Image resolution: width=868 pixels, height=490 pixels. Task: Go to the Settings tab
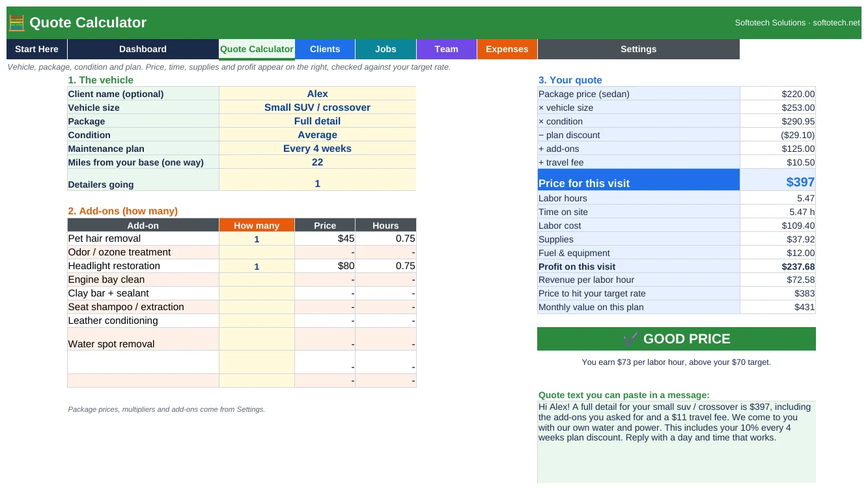(x=638, y=49)
